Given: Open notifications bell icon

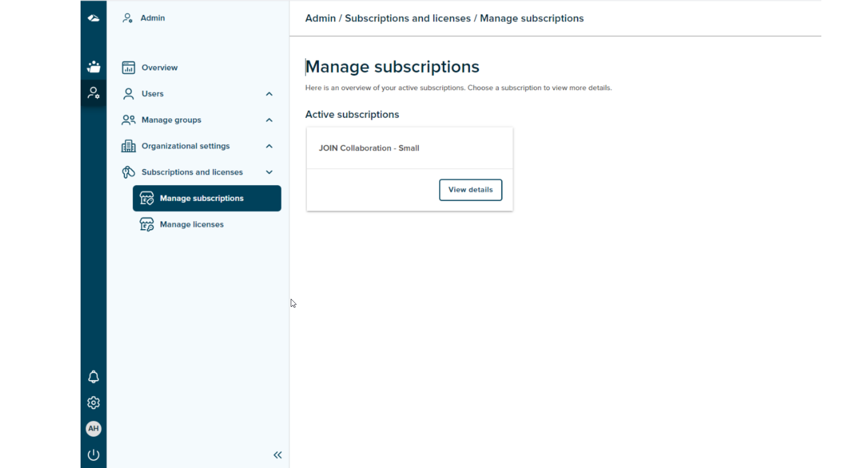Looking at the screenshot, I should (x=93, y=377).
